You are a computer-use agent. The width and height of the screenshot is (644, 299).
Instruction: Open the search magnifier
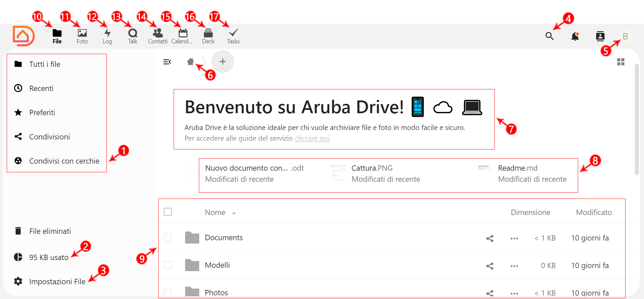click(550, 36)
